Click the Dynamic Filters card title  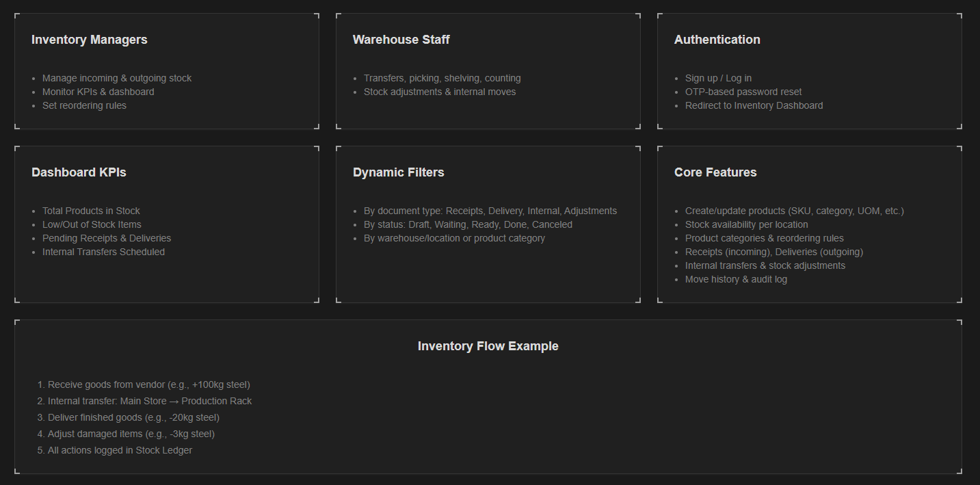pos(398,172)
